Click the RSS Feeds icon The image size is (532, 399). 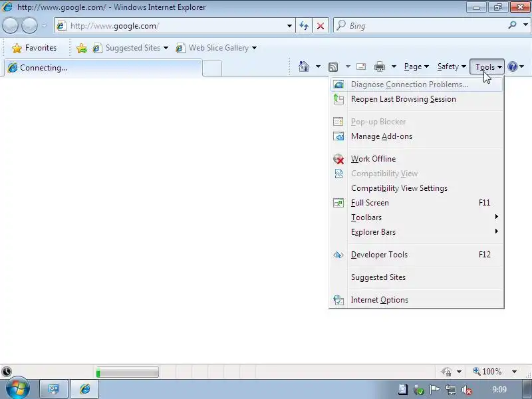pos(333,67)
